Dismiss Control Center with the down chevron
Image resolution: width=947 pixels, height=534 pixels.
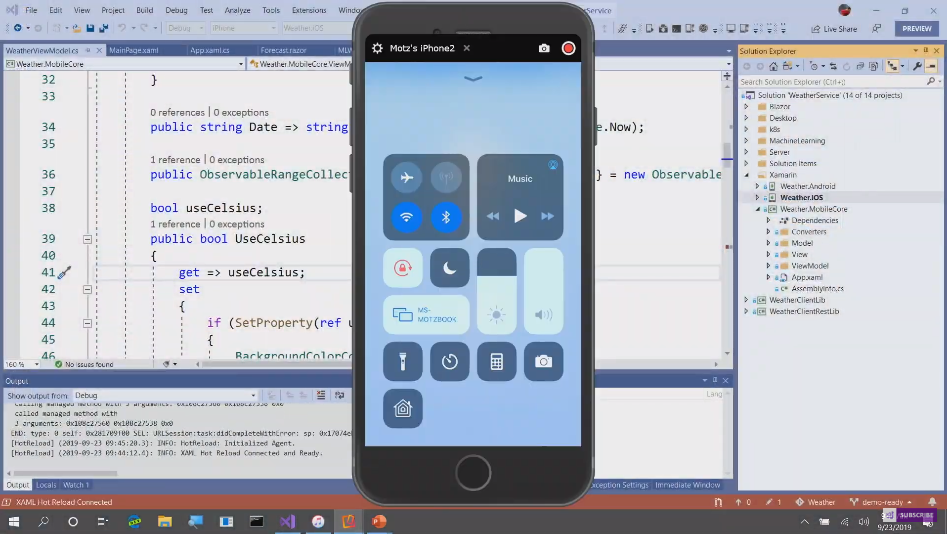point(473,79)
